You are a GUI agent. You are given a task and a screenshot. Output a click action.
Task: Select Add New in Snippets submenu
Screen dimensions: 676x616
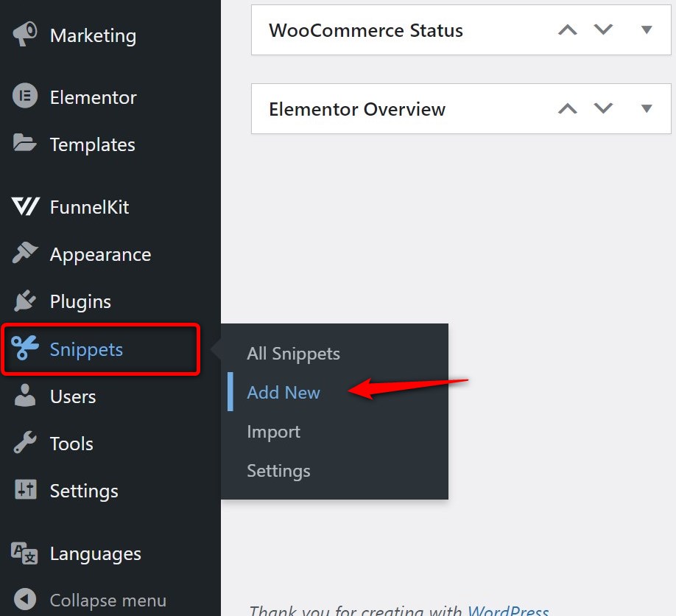click(x=284, y=393)
